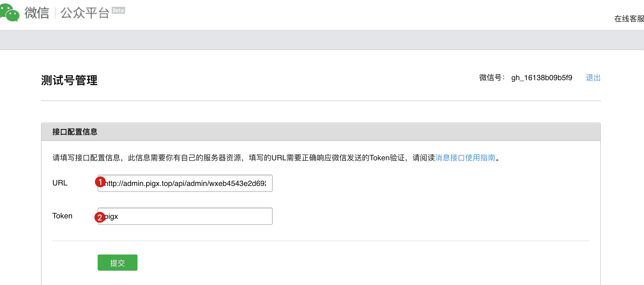Click the gray Beta badge
Viewport: 644px width, 285px height.
[x=118, y=10]
